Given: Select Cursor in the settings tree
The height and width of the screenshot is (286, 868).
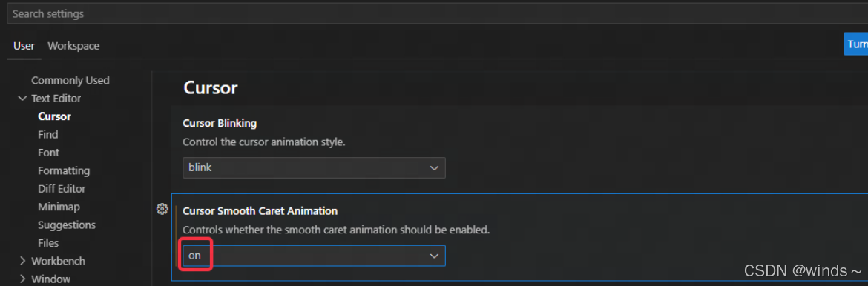Looking at the screenshot, I should (54, 116).
